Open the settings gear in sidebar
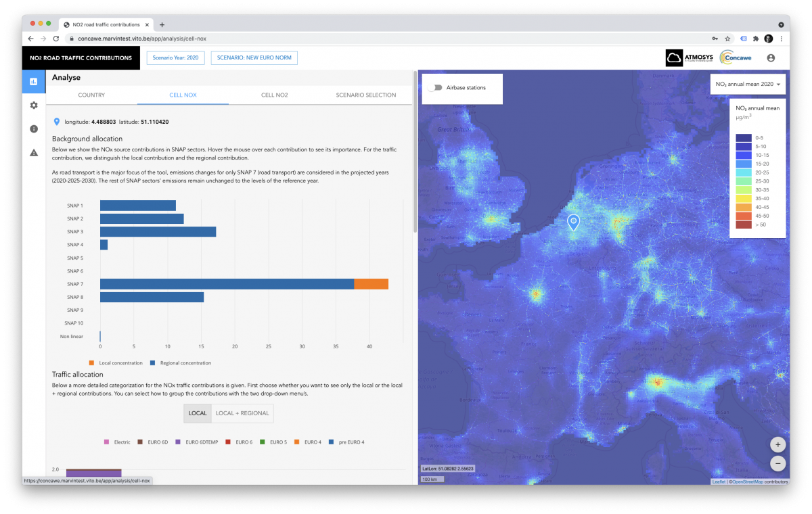 33,106
